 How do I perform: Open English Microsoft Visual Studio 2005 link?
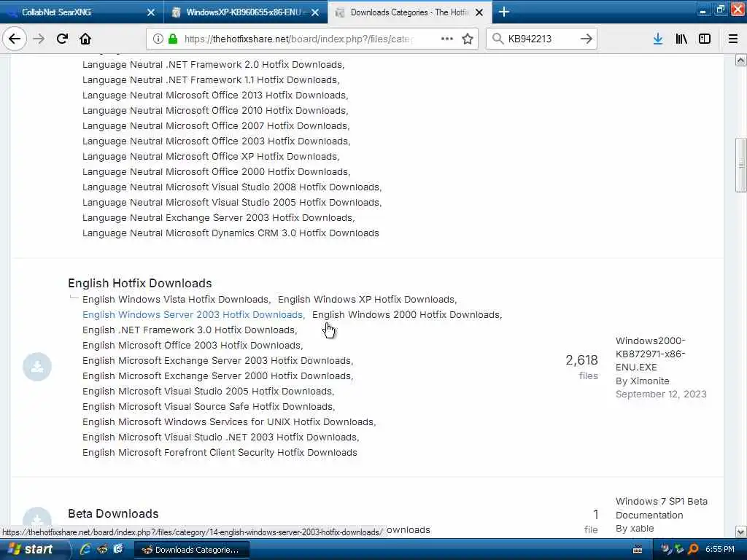(x=207, y=391)
